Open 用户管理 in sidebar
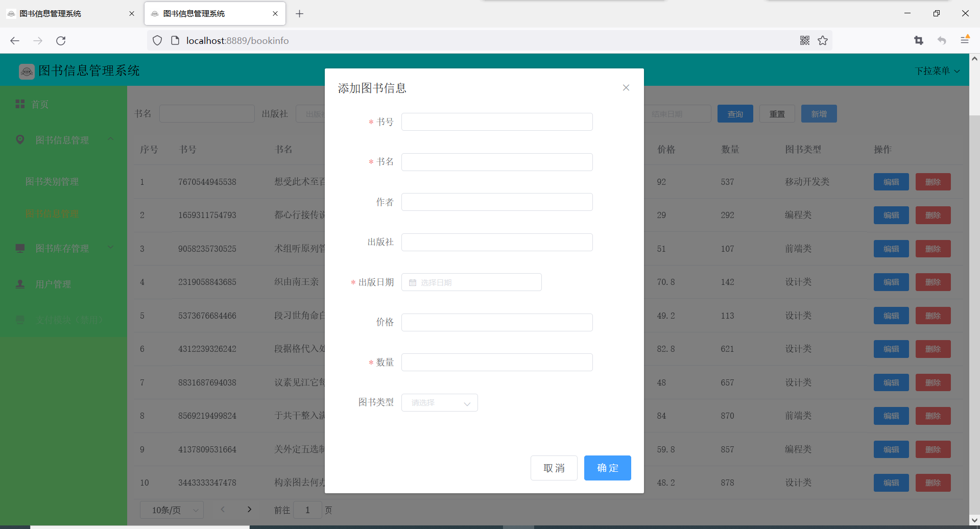Viewport: 980px width, 529px height. click(63, 284)
